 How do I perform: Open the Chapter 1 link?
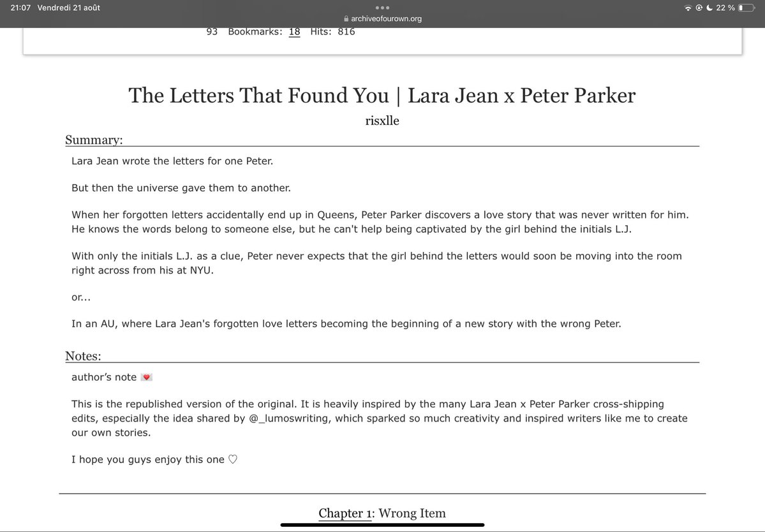346,513
